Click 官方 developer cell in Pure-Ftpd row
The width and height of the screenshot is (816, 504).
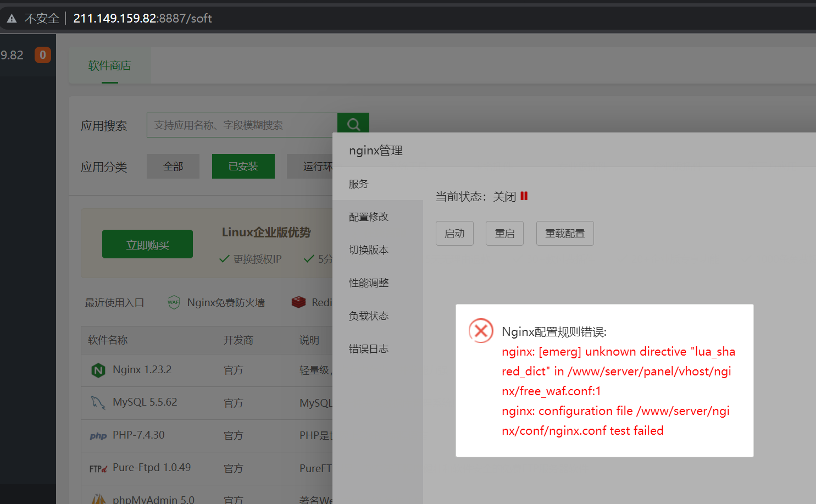[x=234, y=468]
